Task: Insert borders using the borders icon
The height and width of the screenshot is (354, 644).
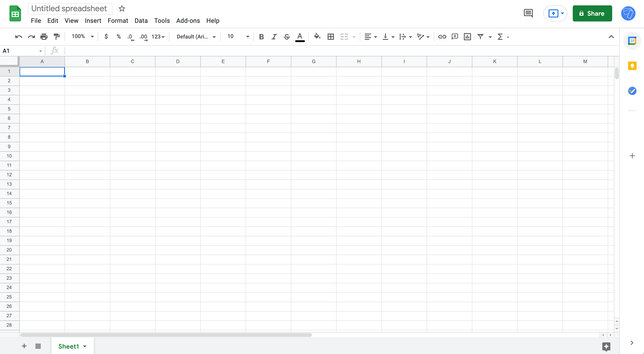Action: coord(331,37)
